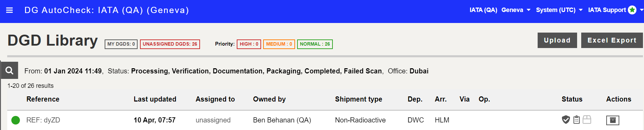Expand the System (UTC) timezone dropdown
The image size is (644, 130).
click(559, 10)
